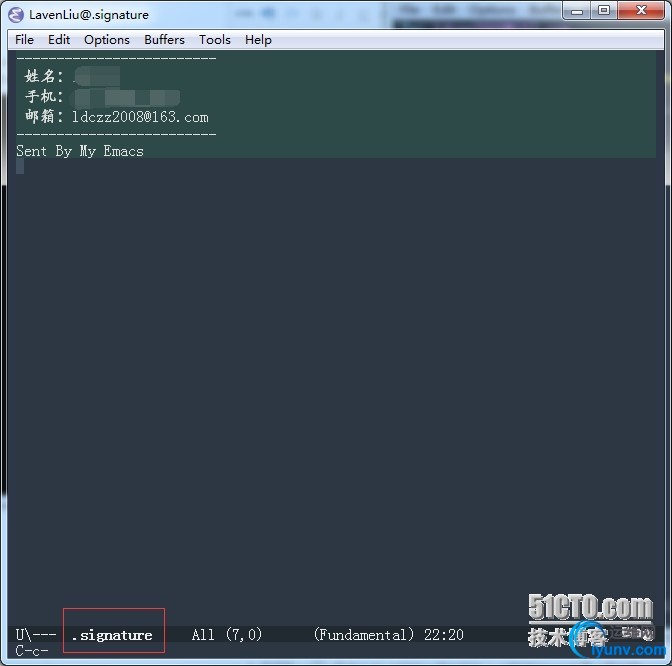
Task: Open the File menu
Action: tap(24, 40)
